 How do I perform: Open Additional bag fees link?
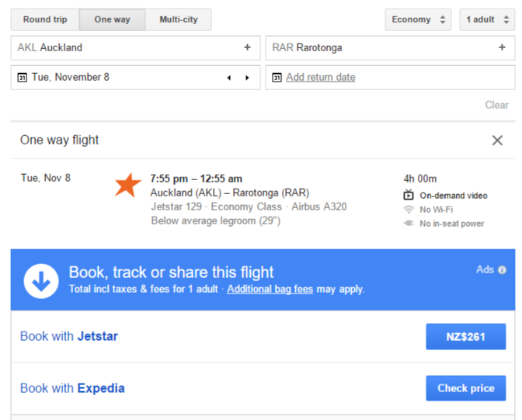[x=270, y=289]
